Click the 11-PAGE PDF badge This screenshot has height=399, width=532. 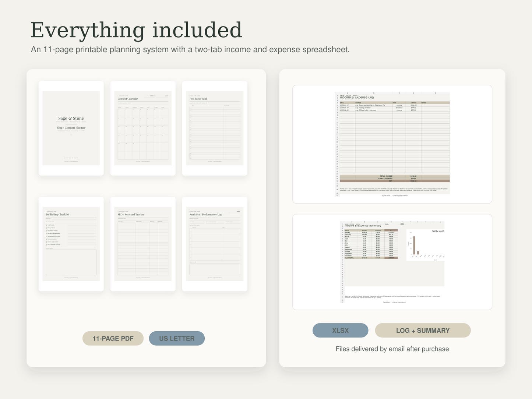tap(113, 338)
